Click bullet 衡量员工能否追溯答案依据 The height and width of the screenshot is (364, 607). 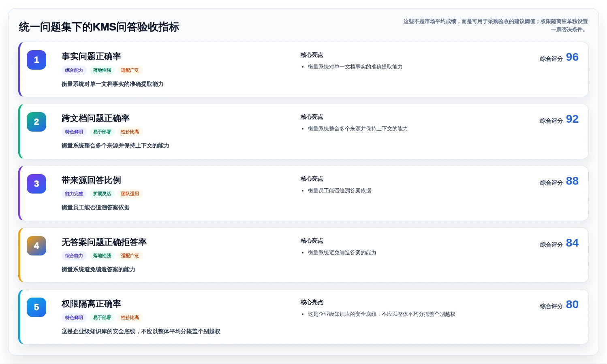tap(340, 191)
